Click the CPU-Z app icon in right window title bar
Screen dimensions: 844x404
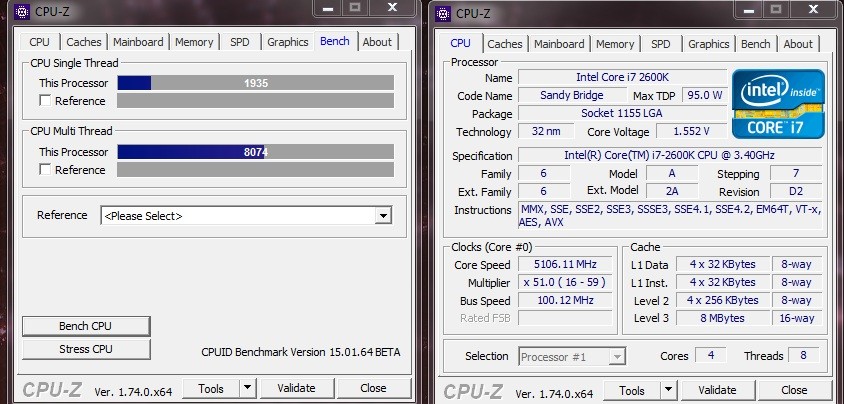443,13
